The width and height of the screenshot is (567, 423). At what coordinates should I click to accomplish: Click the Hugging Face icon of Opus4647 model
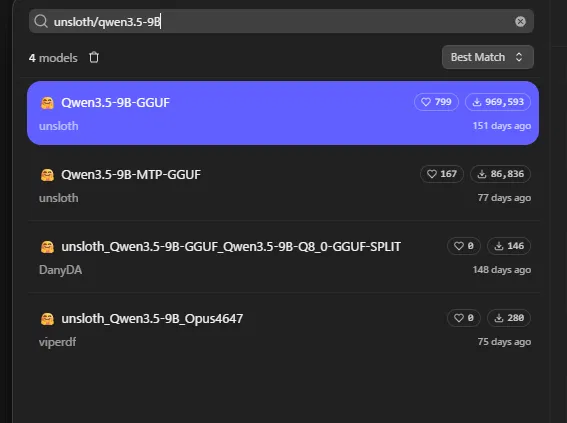coord(47,319)
